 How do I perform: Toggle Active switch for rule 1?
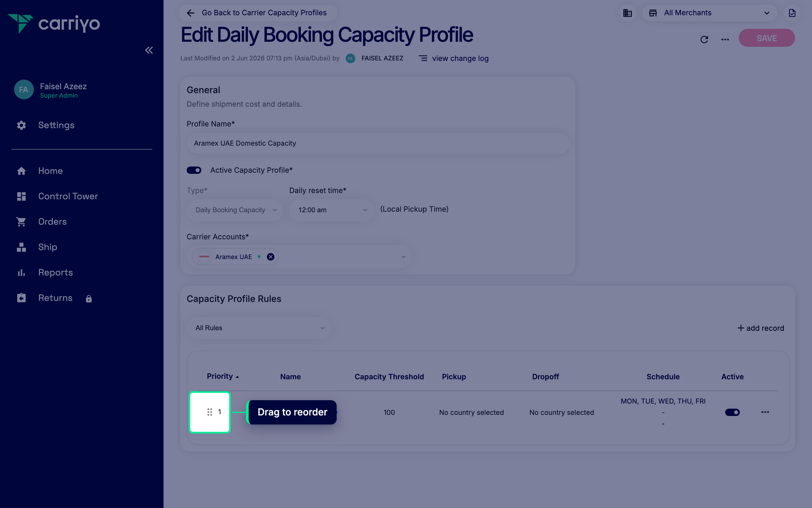tap(732, 412)
